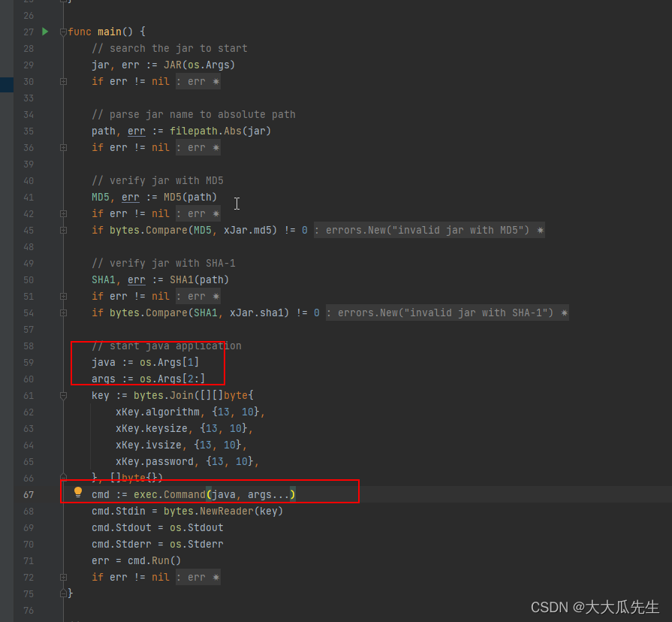672x622 pixels.
Task: Click 'os.Stderr' on line 70
Action: (196, 545)
